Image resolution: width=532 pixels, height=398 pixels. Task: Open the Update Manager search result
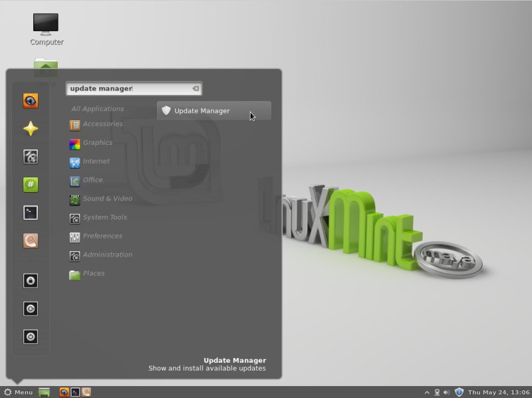click(213, 110)
